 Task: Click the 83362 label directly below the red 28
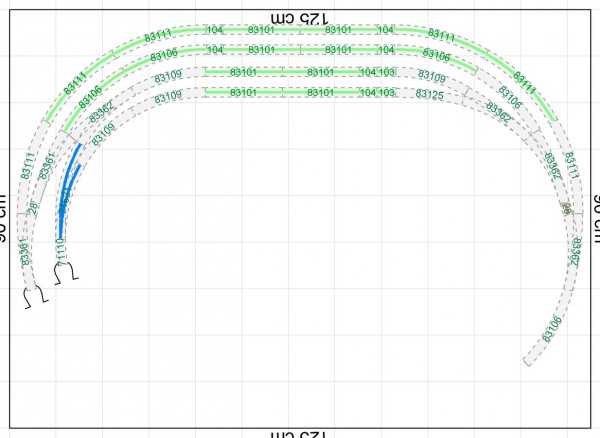coord(575,251)
